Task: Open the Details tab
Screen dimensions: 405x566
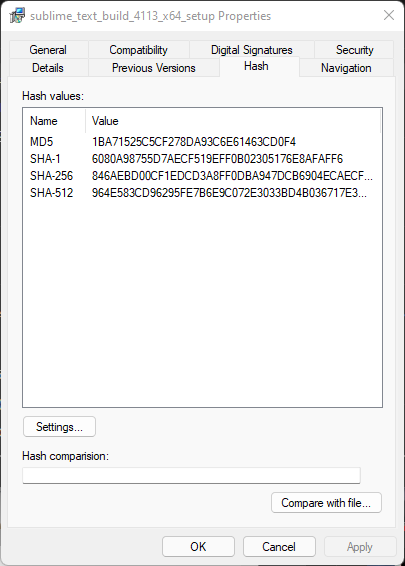Action: click(x=48, y=68)
